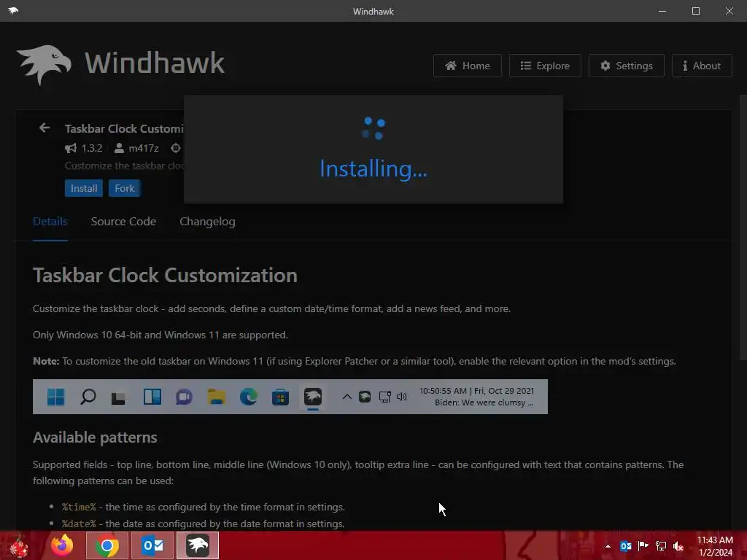
Task: Click Outlook icon in system tray
Action: 625,546
